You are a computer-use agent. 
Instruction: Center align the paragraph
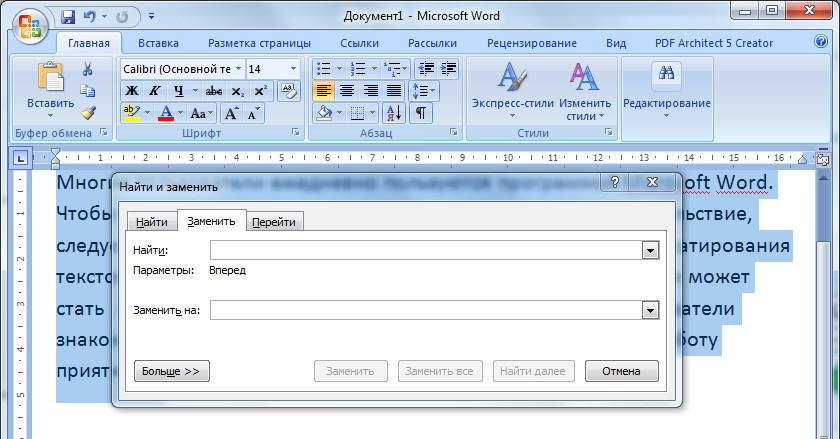tap(347, 91)
